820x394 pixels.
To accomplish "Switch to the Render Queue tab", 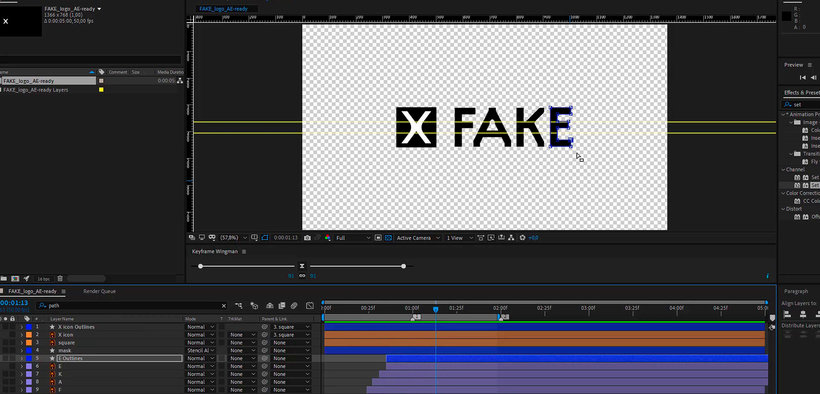I will click(99, 291).
